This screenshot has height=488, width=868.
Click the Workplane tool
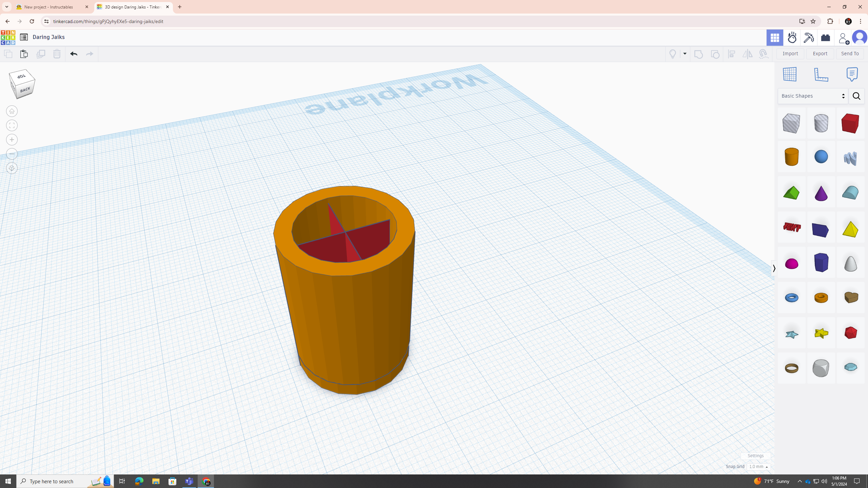[790, 74]
